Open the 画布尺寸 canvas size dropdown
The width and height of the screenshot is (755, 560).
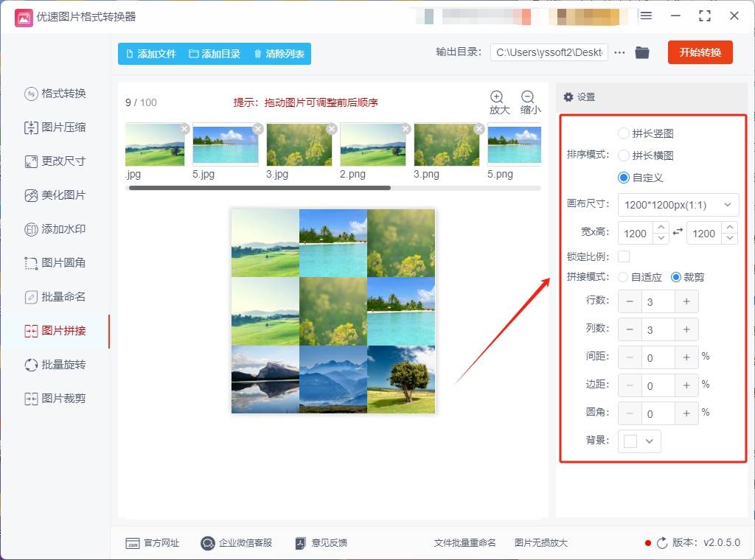click(x=676, y=205)
